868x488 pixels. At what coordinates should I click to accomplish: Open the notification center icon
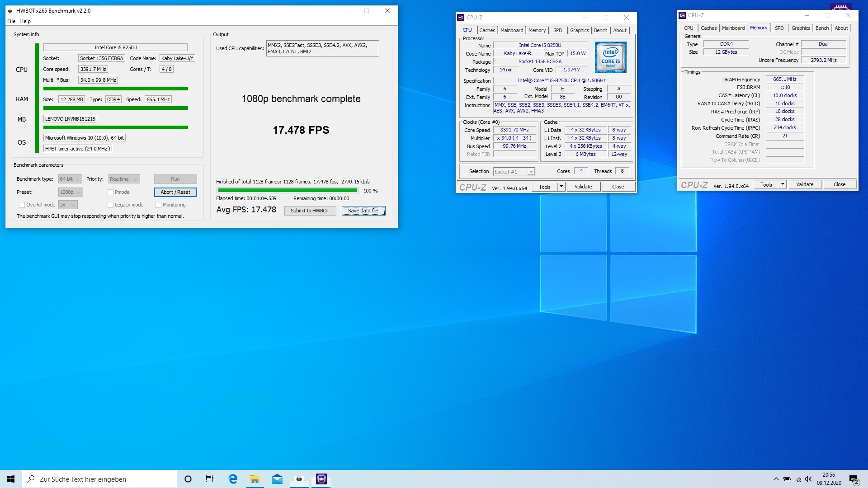click(x=854, y=479)
